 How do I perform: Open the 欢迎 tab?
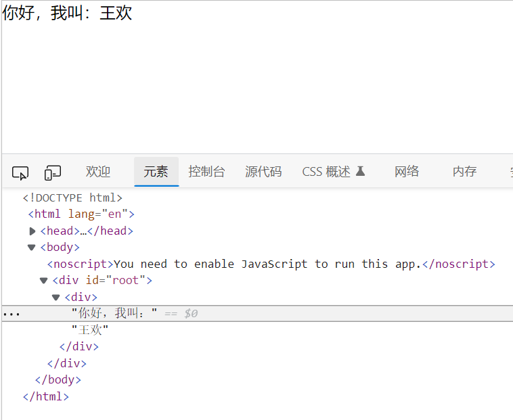coord(98,172)
